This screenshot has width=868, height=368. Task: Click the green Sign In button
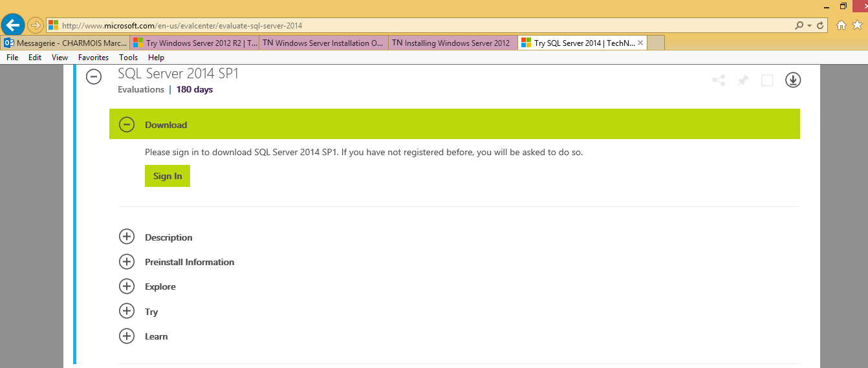point(168,176)
